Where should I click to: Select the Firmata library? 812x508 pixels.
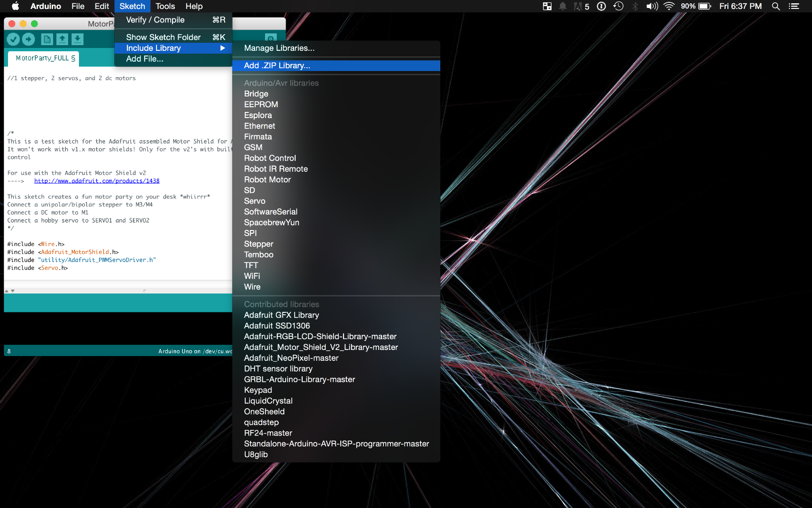point(336,137)
